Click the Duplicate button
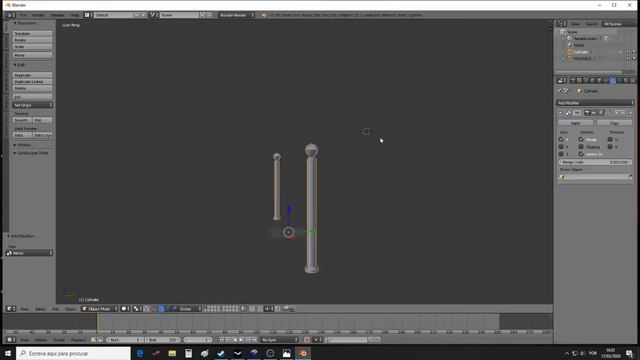Screen dimensions: 640x360 point(32,75)
